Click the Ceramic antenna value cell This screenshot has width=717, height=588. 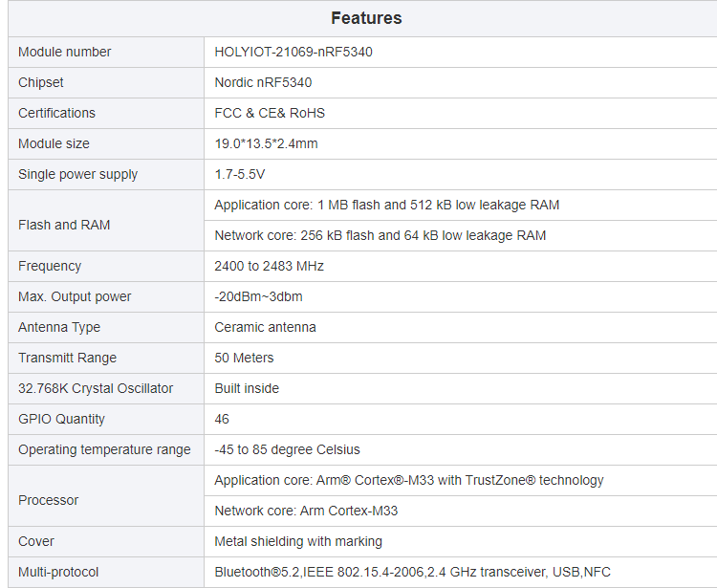point(265,327)
